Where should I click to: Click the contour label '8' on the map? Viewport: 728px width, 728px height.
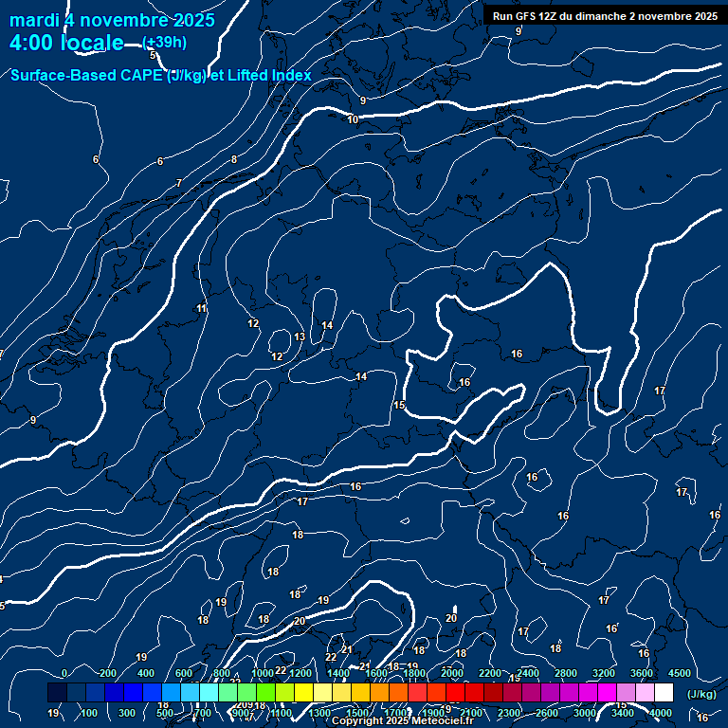point(234,159)
